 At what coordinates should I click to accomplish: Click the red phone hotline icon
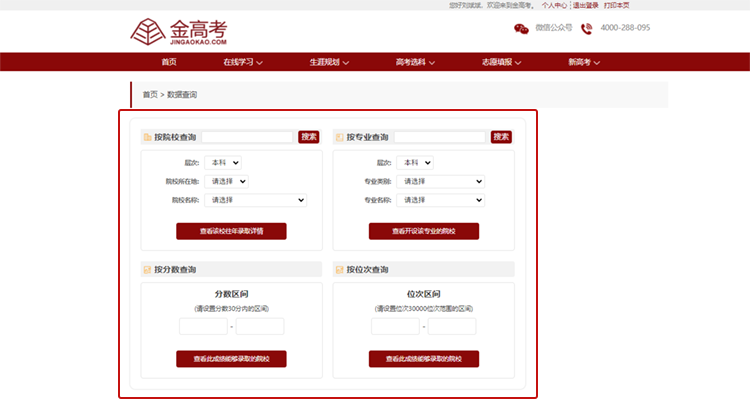pyautogui.click(x=587, y=28)
